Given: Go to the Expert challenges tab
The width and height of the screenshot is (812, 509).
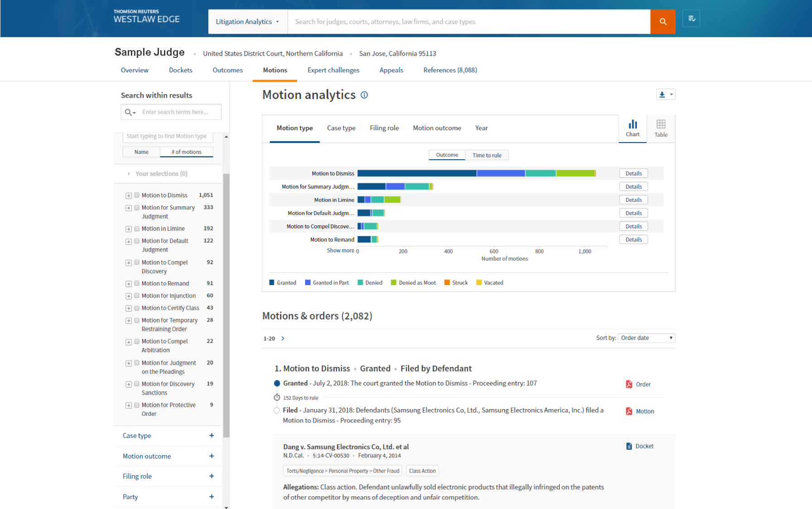Looking at the screenshot, I should [333, 70].
